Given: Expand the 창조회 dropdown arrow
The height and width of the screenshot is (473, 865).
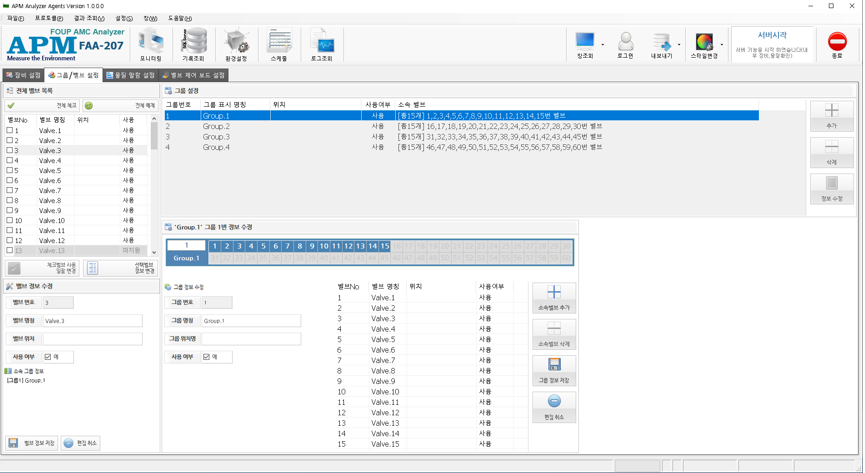Looking at the screenshot, I should tap(602, 45).
